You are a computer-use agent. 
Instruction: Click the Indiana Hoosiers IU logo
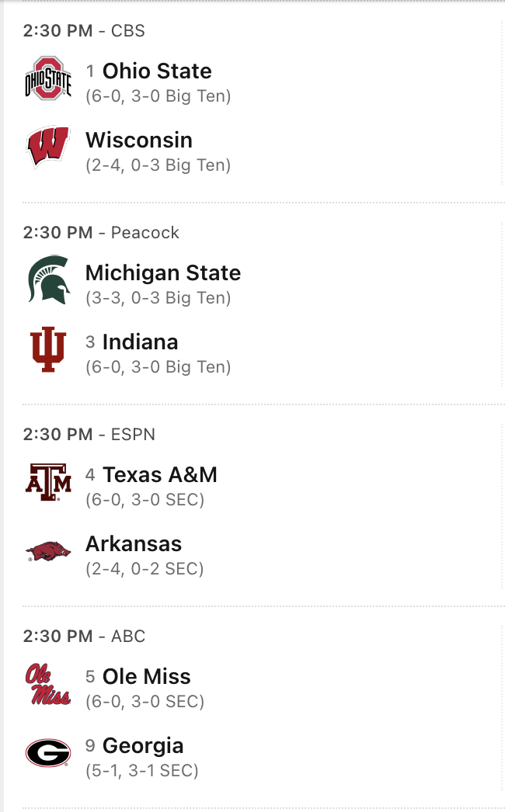point(48,349)
